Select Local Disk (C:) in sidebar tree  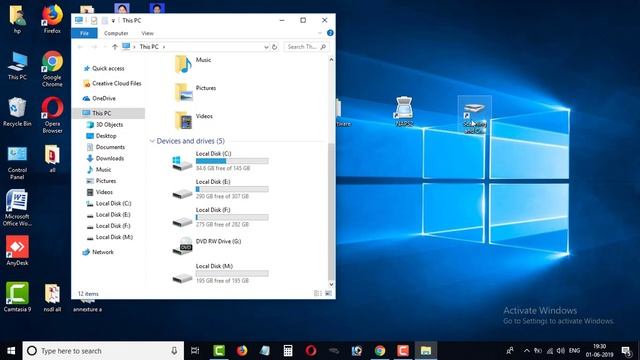109,203
